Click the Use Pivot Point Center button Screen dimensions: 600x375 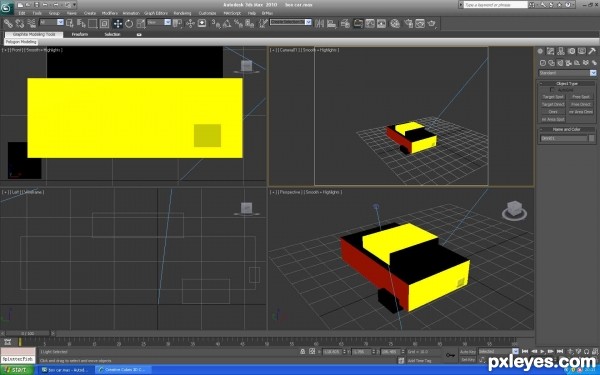(x=177, y=23)
